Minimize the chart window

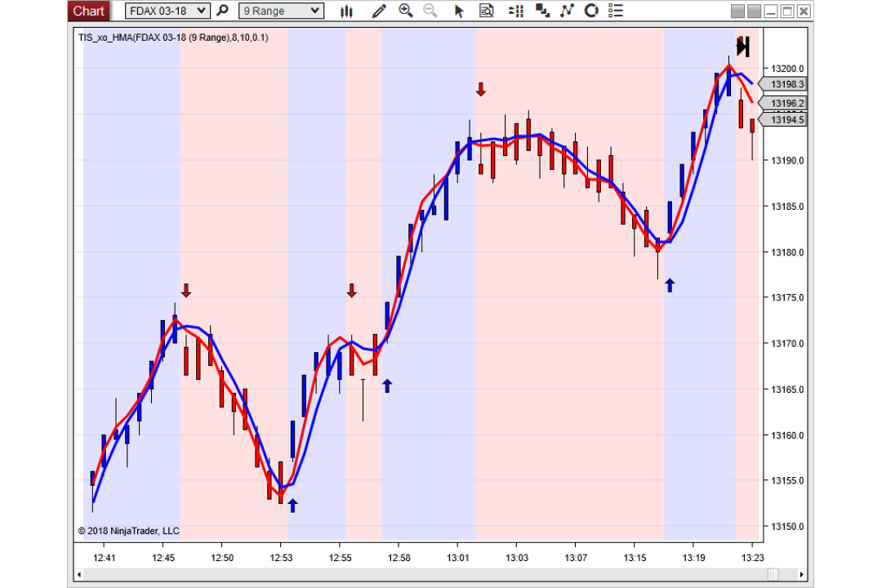coord(771,11)
